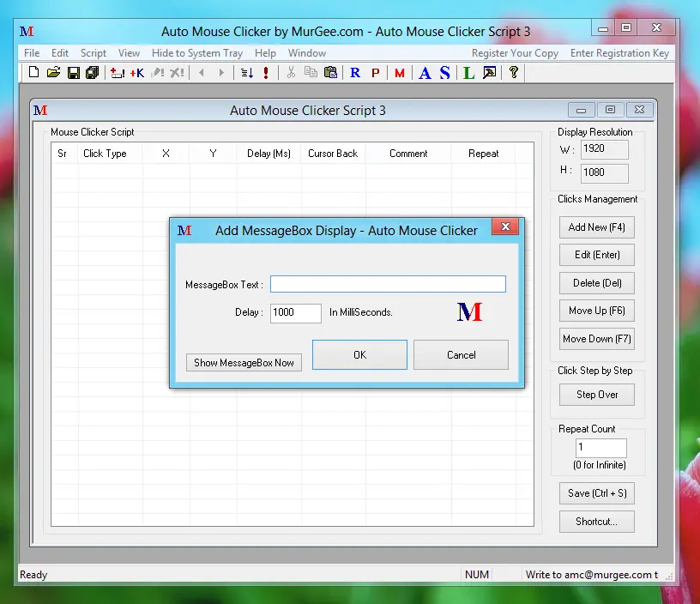Click the green L toolbar icon

[x=468, y=73]
